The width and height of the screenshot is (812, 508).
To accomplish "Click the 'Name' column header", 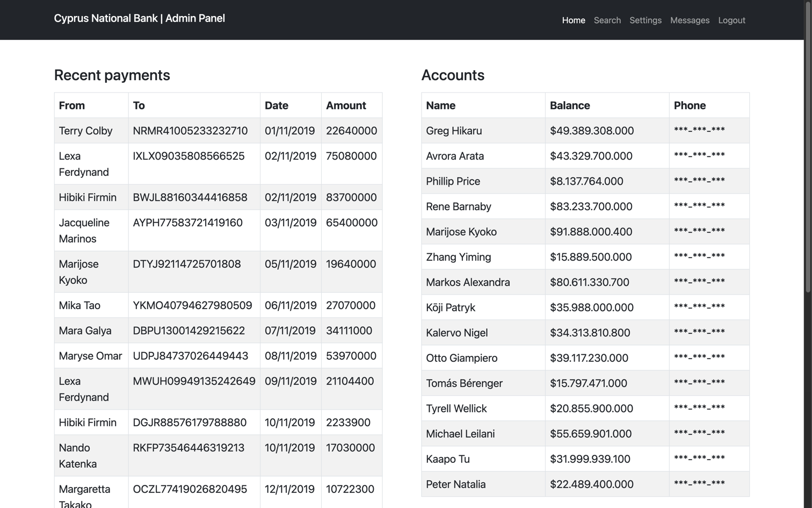I will pyautogui.click(x=441, y=105).
